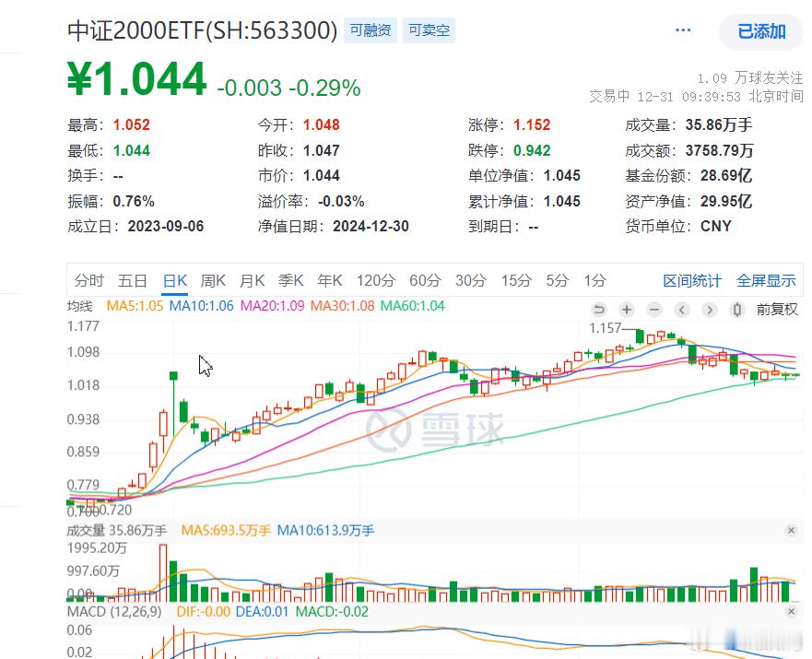Viewport: 812px width, 659px height.
Task: Click the MA60:1.04 moving average label
Action: point(413,306)
